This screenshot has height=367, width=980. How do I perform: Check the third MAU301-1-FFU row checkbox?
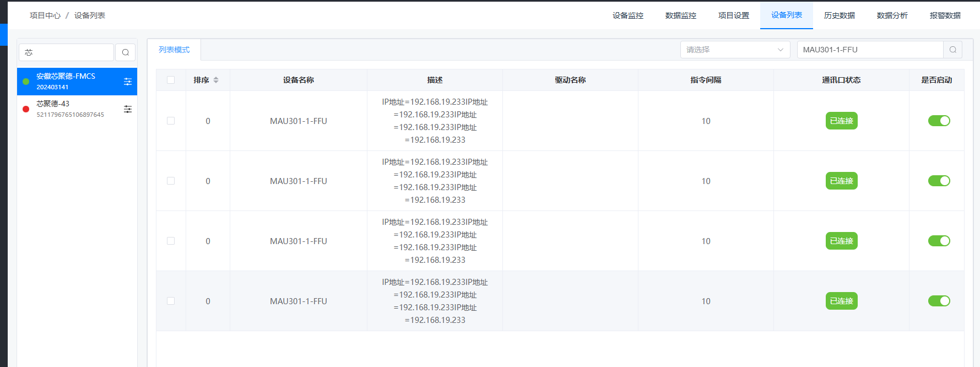pos(171,241)
